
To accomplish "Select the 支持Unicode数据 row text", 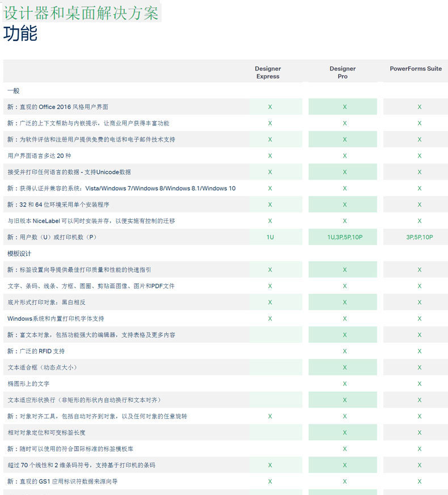I will (x=69, y=172).
